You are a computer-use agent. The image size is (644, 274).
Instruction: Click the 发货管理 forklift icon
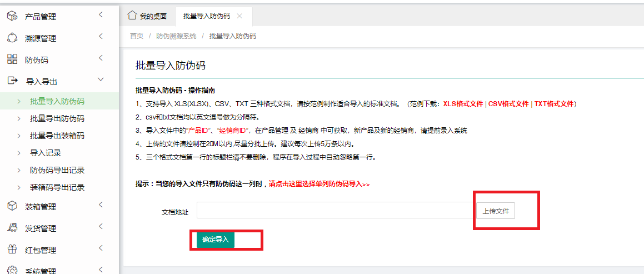click(12, 228)
